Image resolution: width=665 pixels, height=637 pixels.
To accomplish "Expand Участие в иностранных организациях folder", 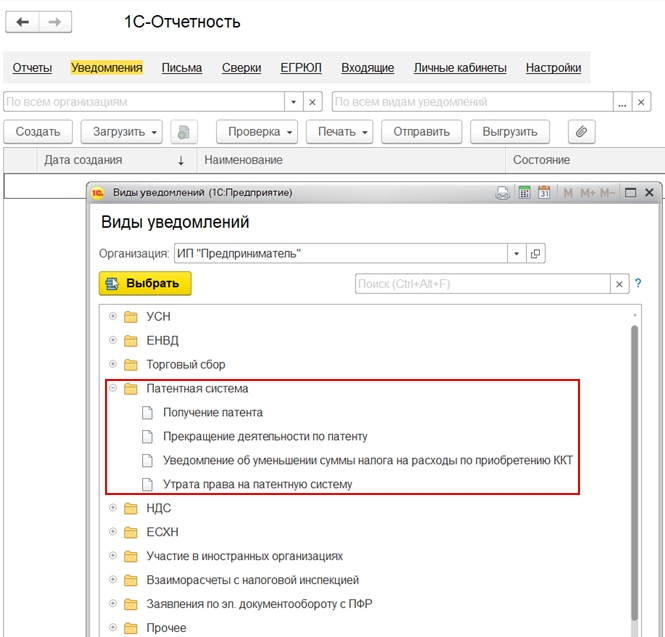I will pos(113,555).
